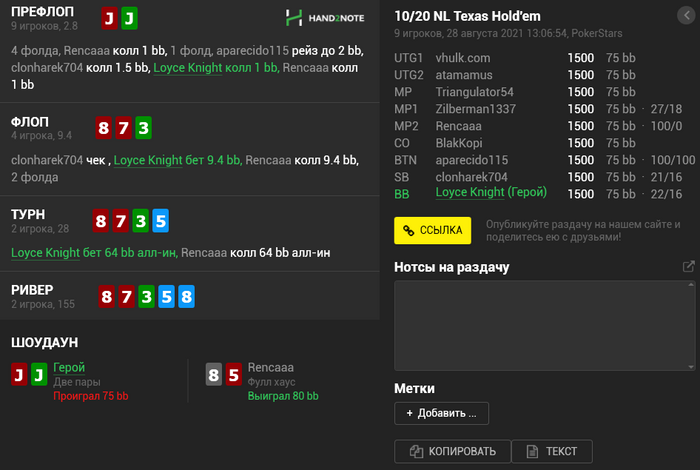700x470 pixels.
Task: Click the ТЕКСТ button
Action: click(552, 451)
